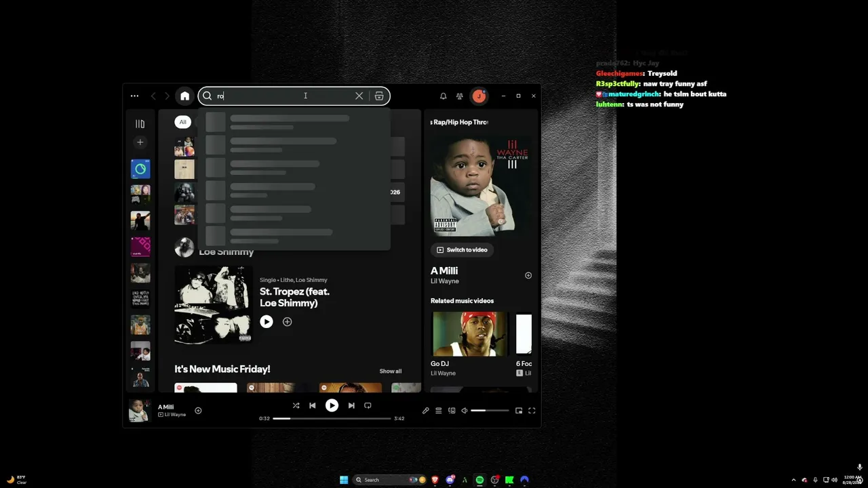Add A Milli to Liked Songs in side panel
Image resolution: width=868 pixels, height=488 pixels.
[x=528, y=275]
